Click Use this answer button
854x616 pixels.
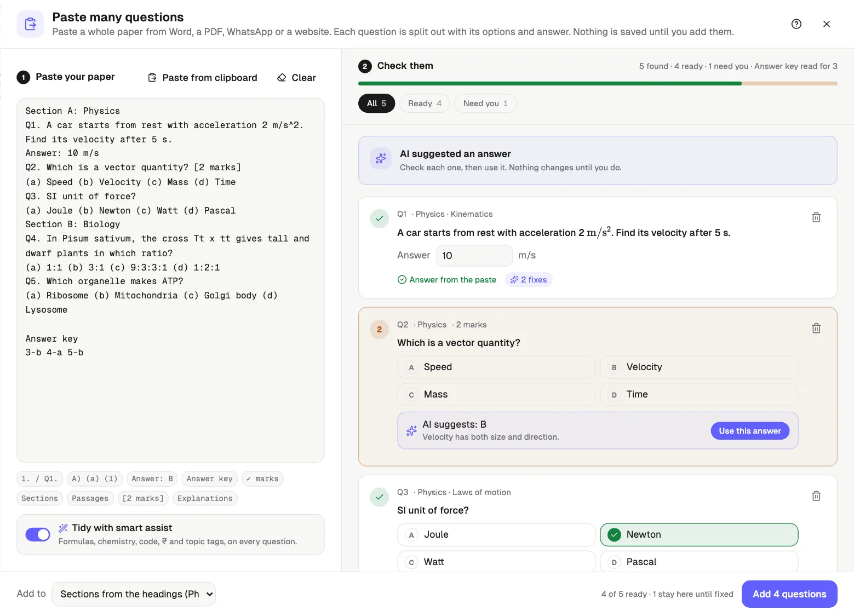[750, 431]
